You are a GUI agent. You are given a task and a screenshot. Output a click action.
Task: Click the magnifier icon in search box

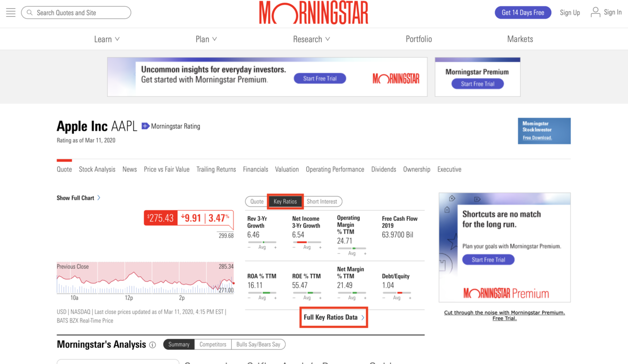(29, 13)
